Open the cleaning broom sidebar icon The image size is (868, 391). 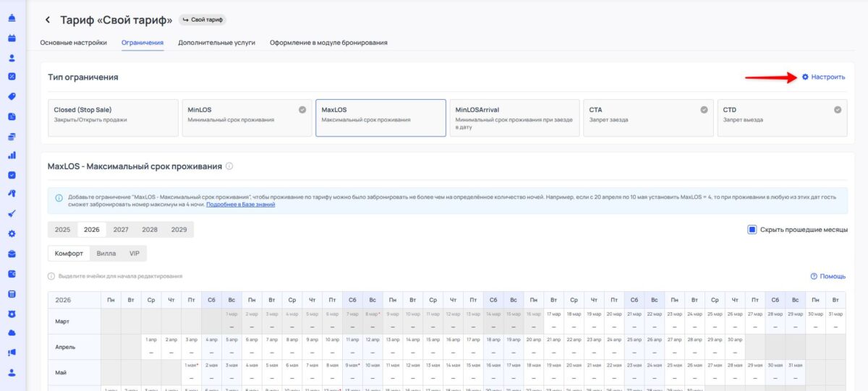pyautogui.click(x=12, y=213)
